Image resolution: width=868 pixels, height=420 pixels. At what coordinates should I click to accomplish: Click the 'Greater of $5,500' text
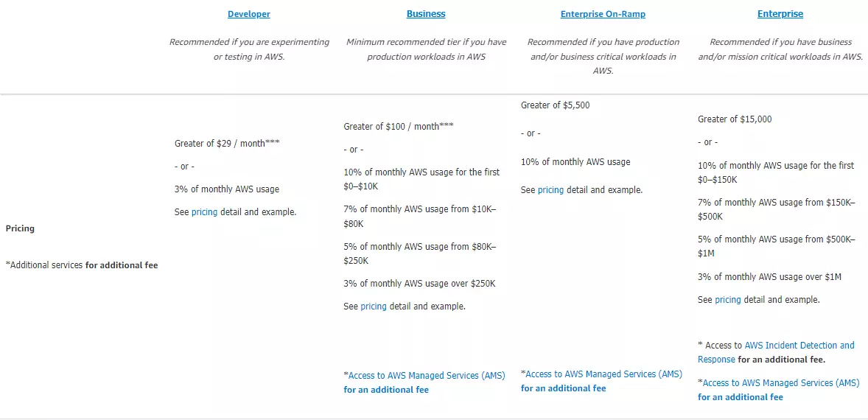point(555,105)
